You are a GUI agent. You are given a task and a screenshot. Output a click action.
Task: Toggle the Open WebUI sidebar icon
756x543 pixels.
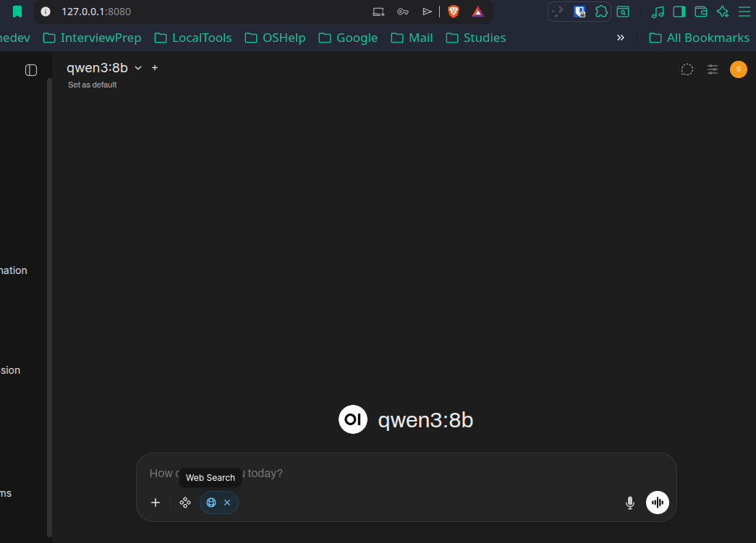(x=31, y=70)
